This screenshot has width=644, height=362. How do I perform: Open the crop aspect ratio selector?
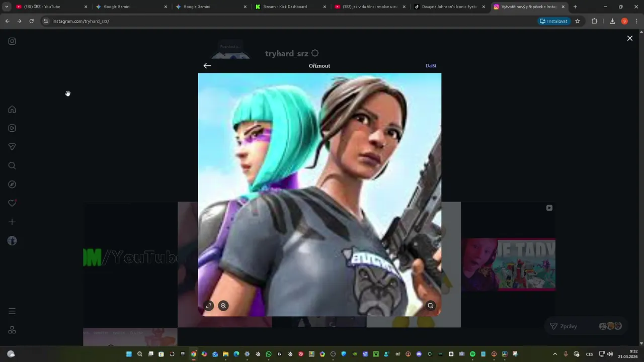tap(209, 306)
